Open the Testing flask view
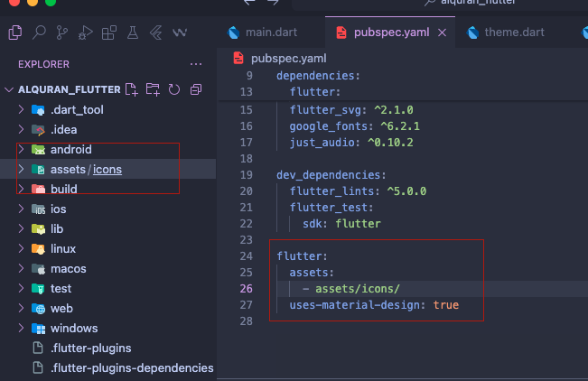 coord(133,33)
